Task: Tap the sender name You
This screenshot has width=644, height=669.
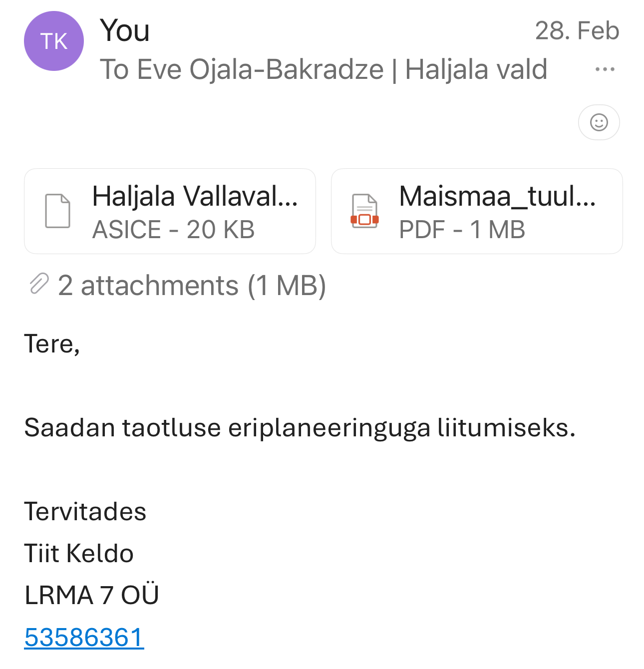Action: 125,30
